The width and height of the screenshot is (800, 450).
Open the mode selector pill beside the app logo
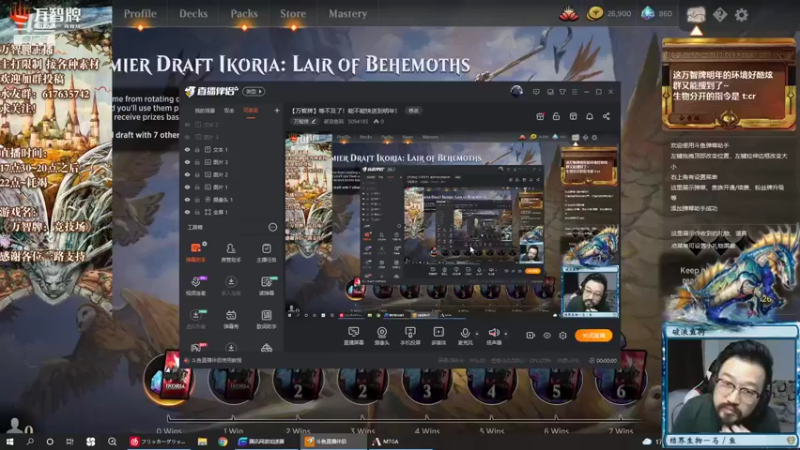[x=254, y=91]
